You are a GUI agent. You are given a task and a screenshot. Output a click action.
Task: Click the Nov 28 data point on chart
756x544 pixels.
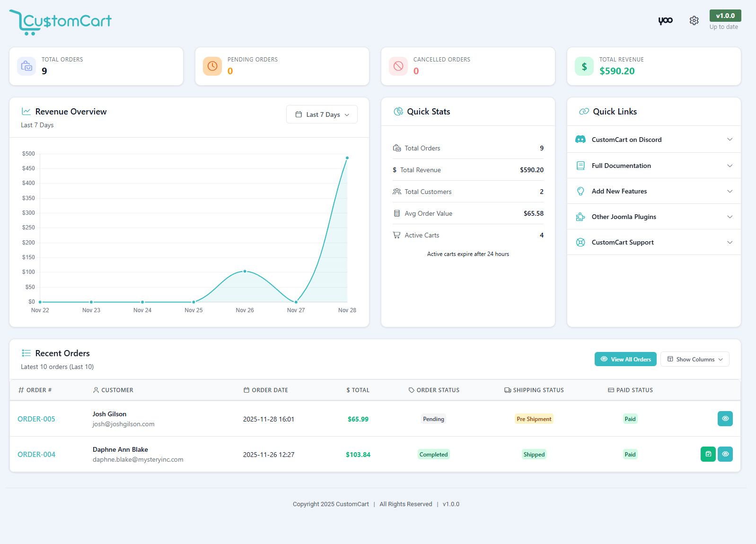click(x=347, y=158)
